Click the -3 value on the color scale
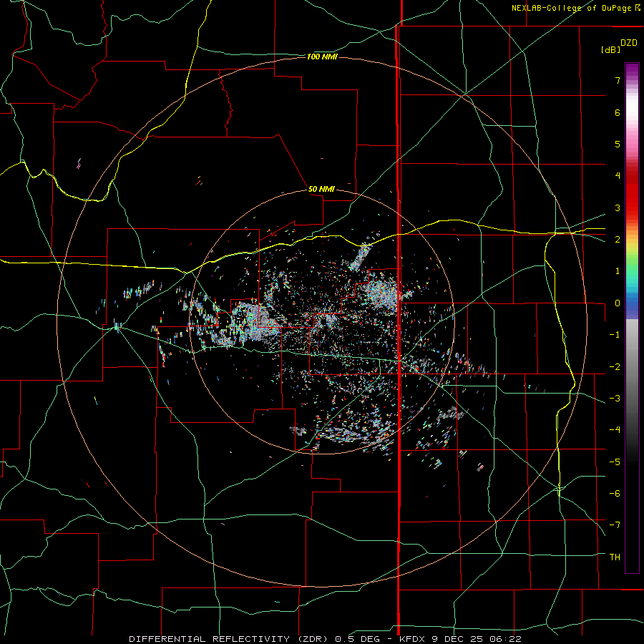 tap(615, 399)
